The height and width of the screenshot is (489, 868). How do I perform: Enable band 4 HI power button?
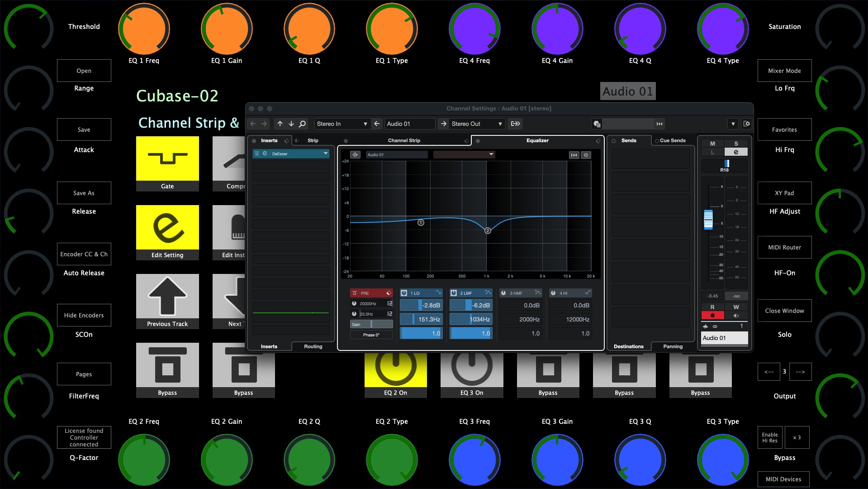coord(553,293)
